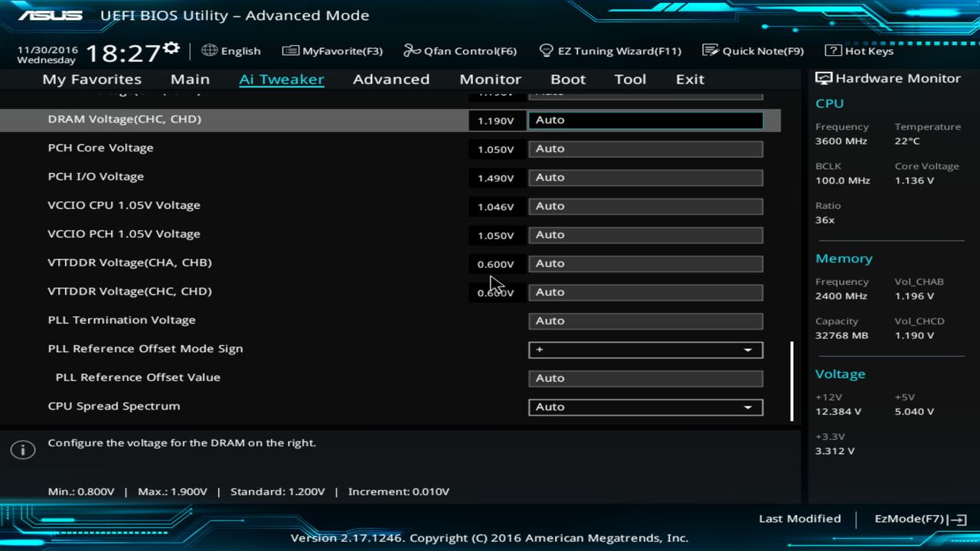Open Quick Note using its note icon

point(710,51)
